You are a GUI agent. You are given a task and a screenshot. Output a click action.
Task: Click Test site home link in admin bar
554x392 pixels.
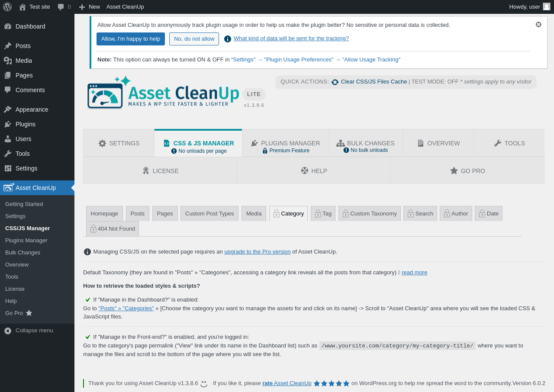(x=35, y=7)
